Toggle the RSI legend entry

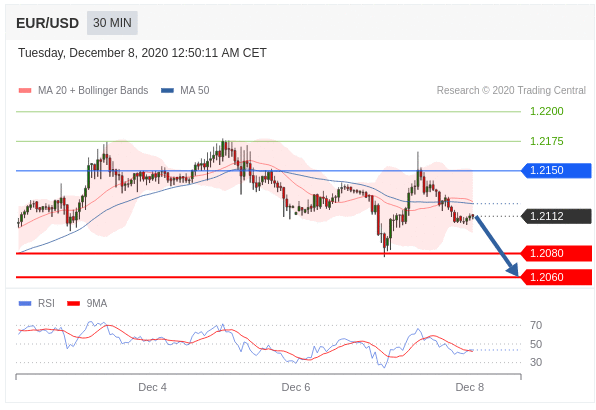coord(36,303)
